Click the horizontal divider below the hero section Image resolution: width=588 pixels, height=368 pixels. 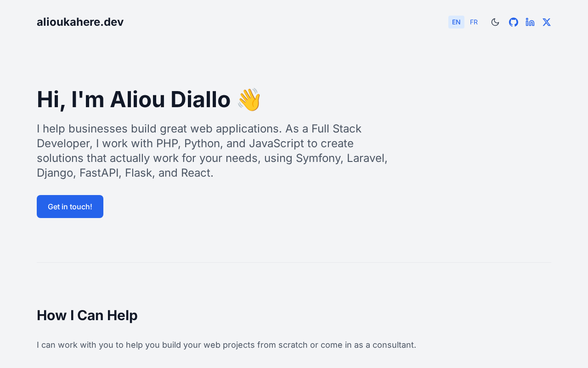tap(294, 262)
